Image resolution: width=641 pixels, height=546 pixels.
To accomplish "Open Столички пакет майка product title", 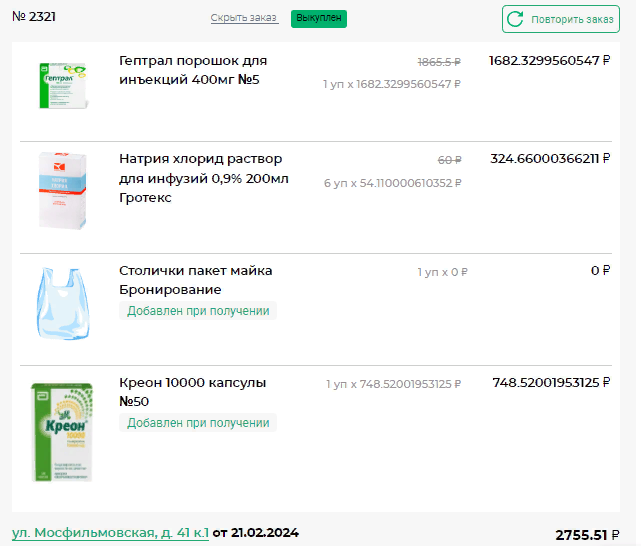I will [x=195, y=280].
